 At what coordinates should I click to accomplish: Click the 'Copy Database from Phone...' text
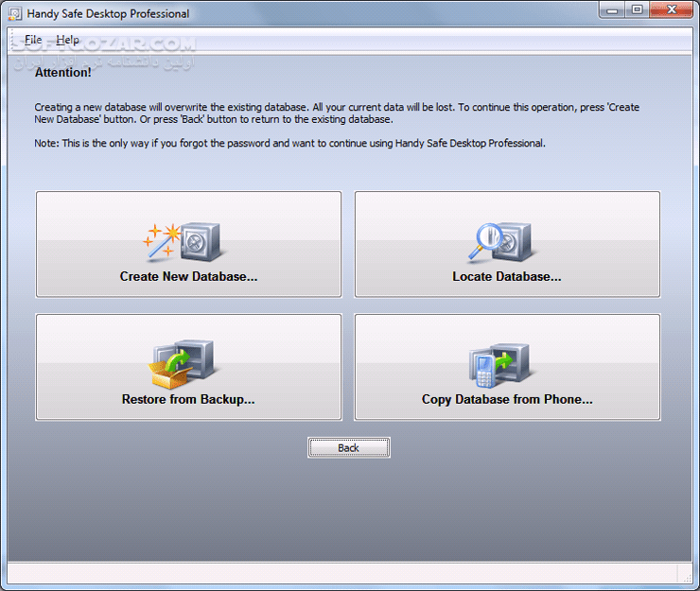(x=506, y=399)
